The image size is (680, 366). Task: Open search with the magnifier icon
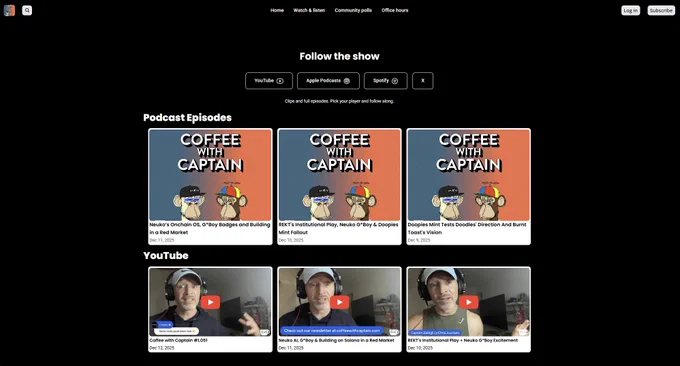27,10
